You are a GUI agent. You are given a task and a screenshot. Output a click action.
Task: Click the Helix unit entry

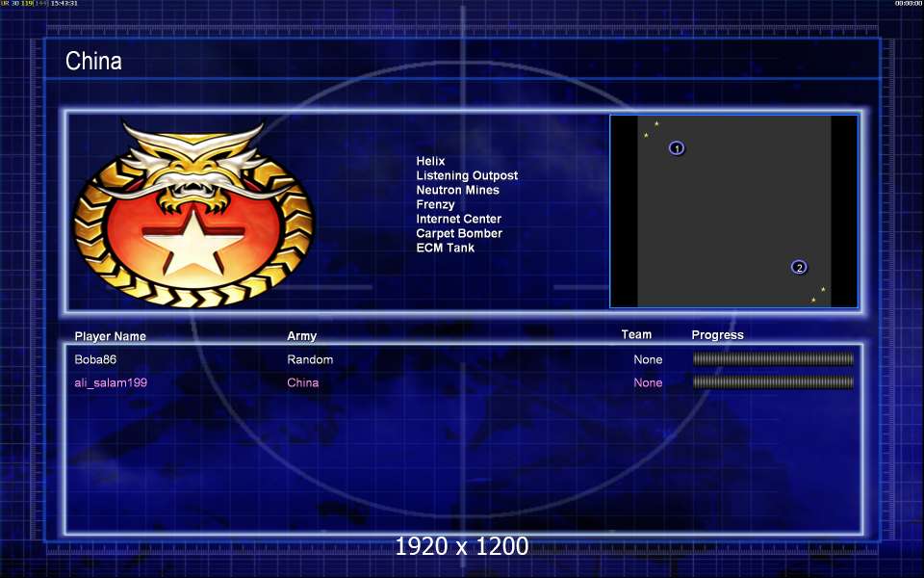tap(430, 161)
